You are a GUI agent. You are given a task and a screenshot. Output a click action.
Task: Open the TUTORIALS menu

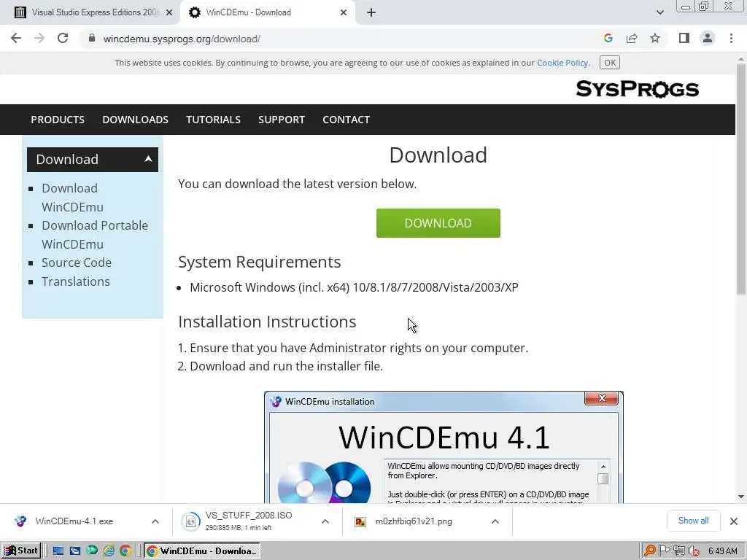point(213,120)
